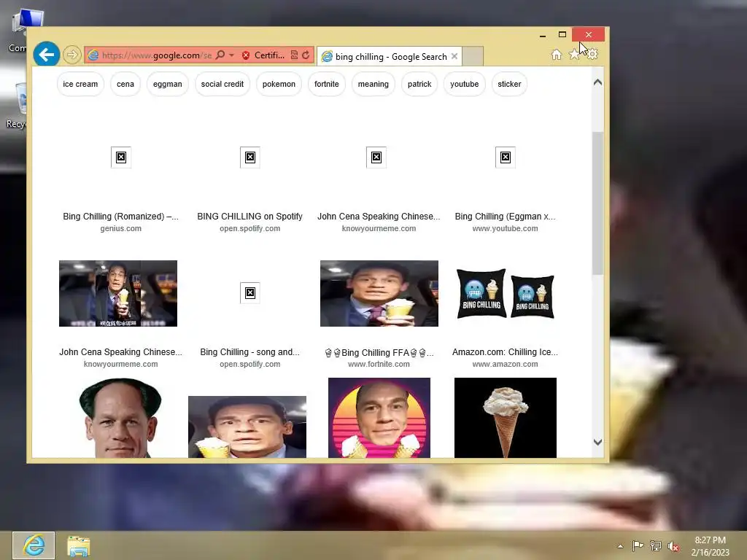
Task: Click the search magnifier in address bar
Action: click(x=220, y=55)
